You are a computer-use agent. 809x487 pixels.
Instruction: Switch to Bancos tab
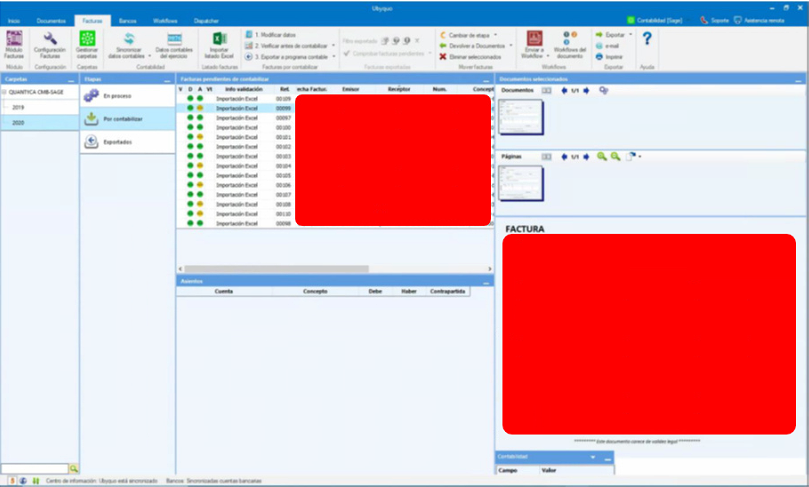[x=127, y=21]
